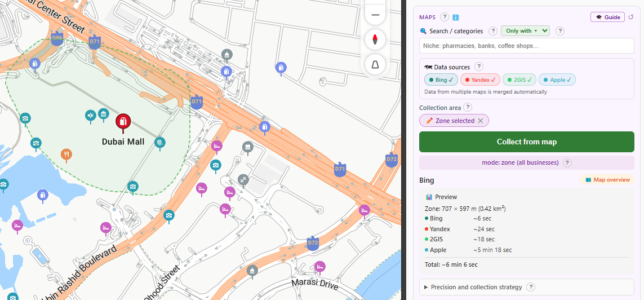The image size is (644, 300).
Task: Open the help icon next to Data sources
Action: [x=479, y=67]
